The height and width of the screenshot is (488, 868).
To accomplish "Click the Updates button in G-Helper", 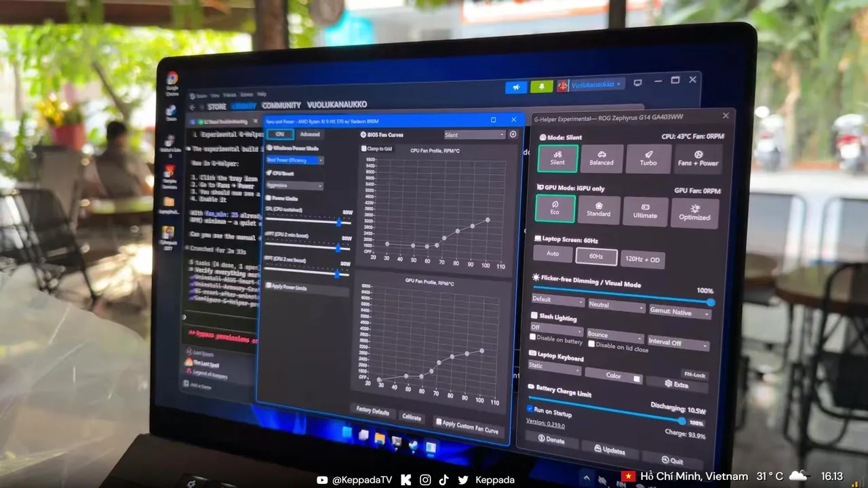I will pos(609,450).
